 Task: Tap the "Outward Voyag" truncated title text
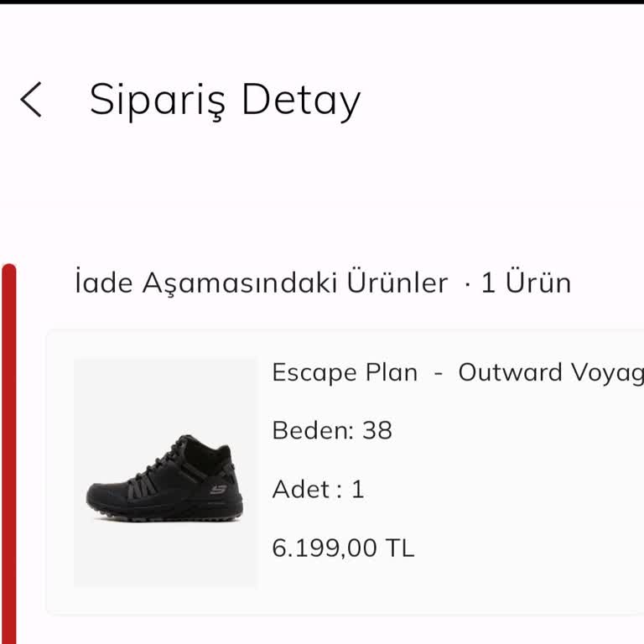click(x=550, y=372)
